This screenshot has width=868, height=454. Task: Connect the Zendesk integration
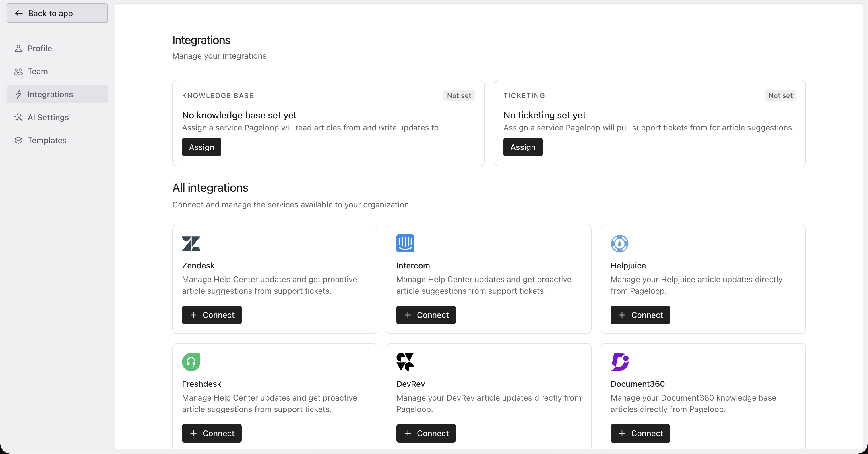[212, 315]
